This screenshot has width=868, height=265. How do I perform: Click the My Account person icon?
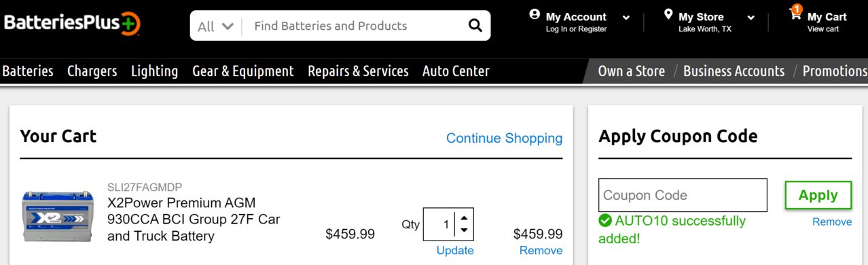(535, 14)
